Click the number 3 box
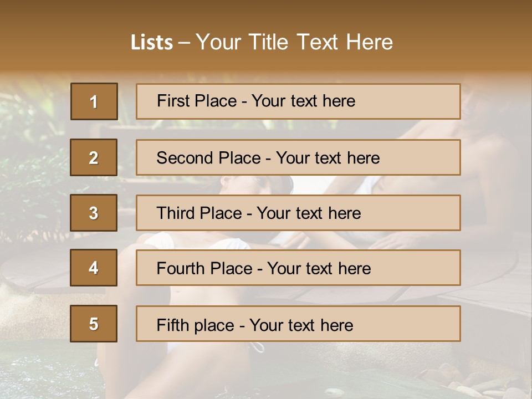 click(94, 213)
